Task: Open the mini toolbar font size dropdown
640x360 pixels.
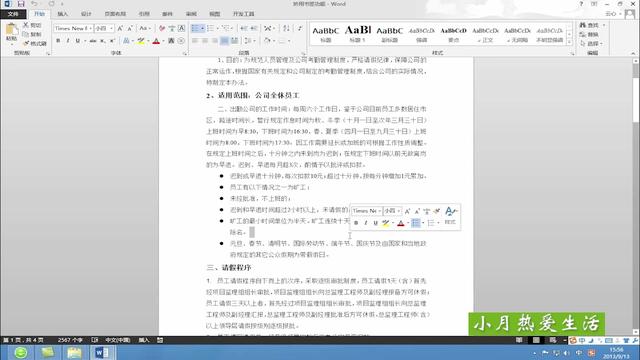Action: (398, 211)
